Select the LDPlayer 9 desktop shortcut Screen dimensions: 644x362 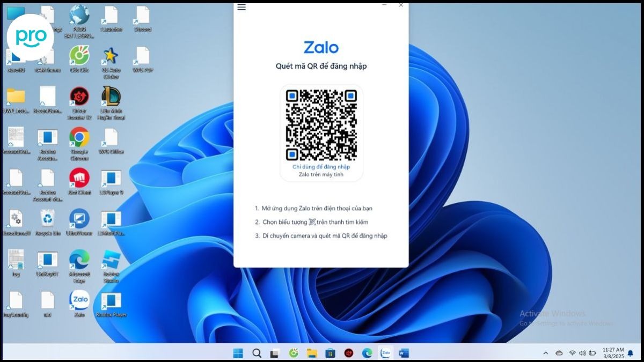[x=111, y=182]
